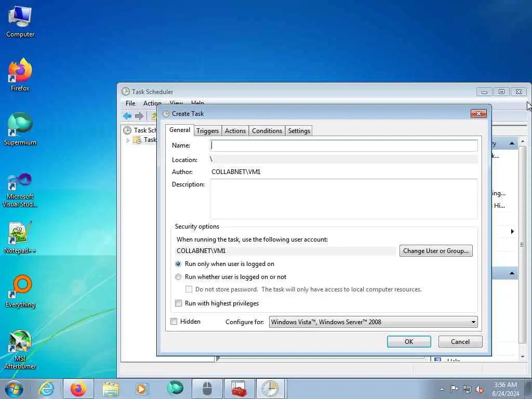Open the network tray icon
The height and width of the screenshot is (399, 532).
(x=467, y=389)
